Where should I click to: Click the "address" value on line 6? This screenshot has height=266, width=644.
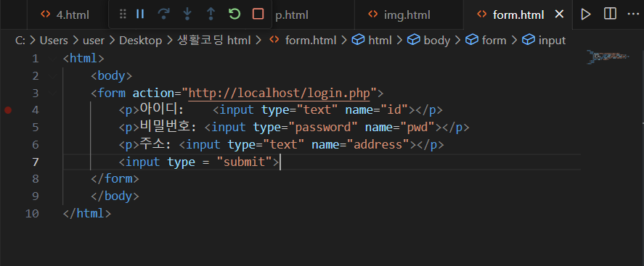[379, 145]
